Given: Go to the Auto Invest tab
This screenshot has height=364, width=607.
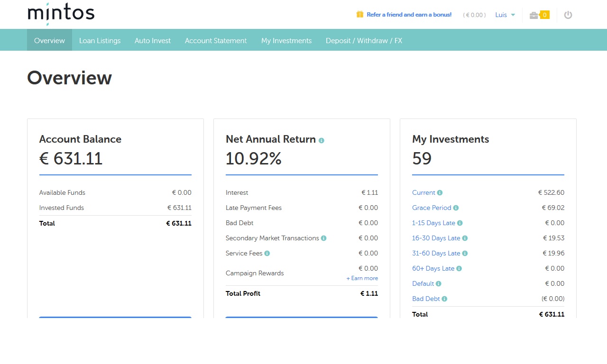Looking at the screenshot, I should tap(153, 41).
